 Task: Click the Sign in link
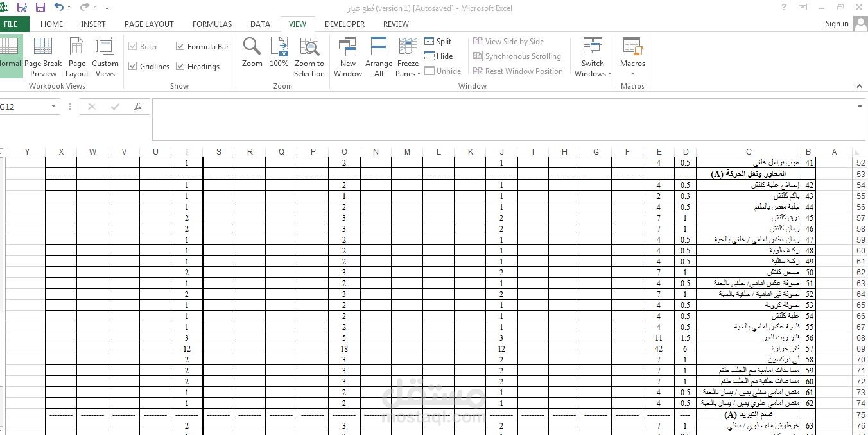coord(837,24)
